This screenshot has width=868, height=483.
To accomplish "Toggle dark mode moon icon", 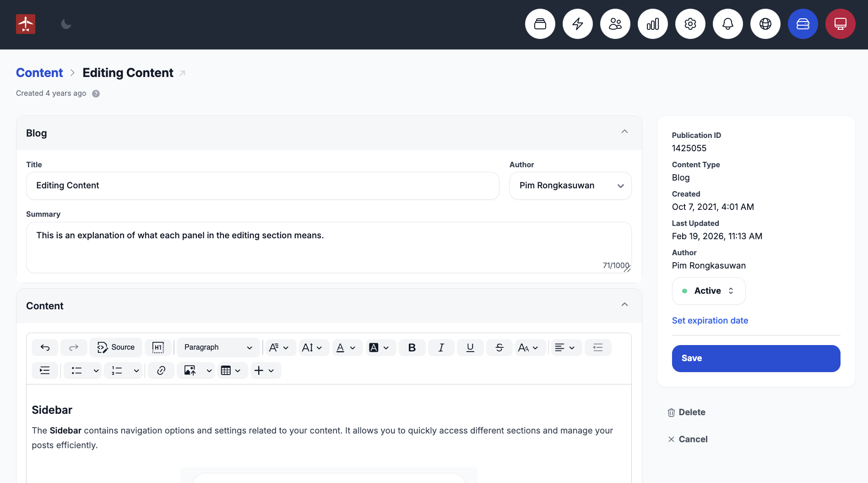I will pyautogui.click(x=66, y=24).
